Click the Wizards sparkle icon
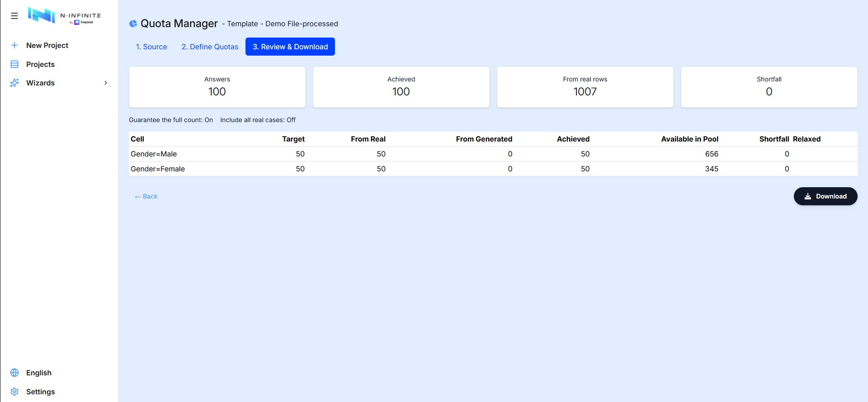The height and width of the screenshot is (402, 868). pos(14,83)
